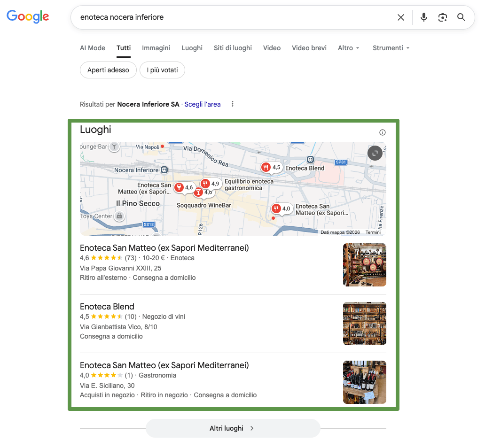Image resolution: width=485 pixels, height=448 pixels.
Task: Switch to the AI Mode tab
Action: [x=93, y=48]
